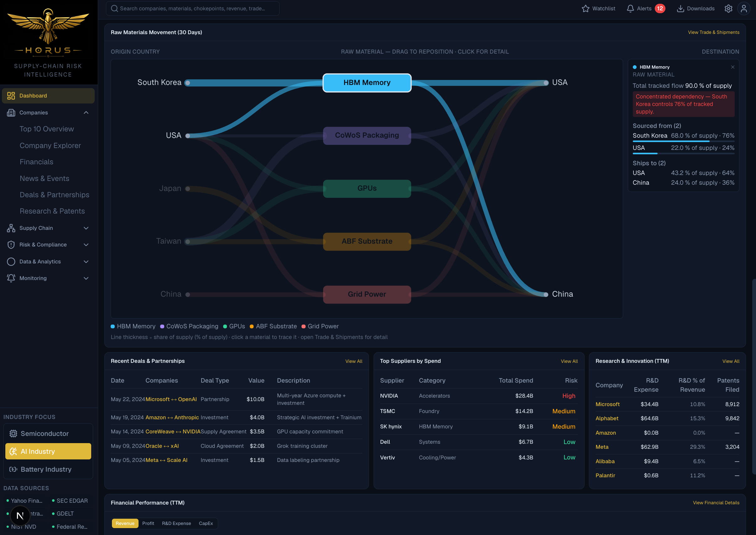Go to Financials page
The height and width of the screenshot is (535, 756).
point(37,162)
